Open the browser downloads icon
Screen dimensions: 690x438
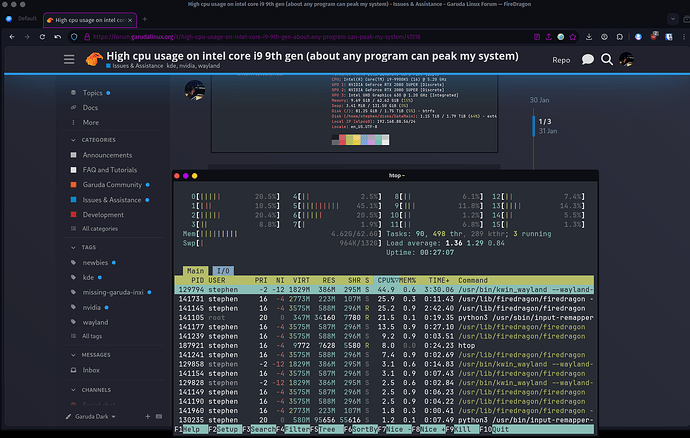(589, 37)
